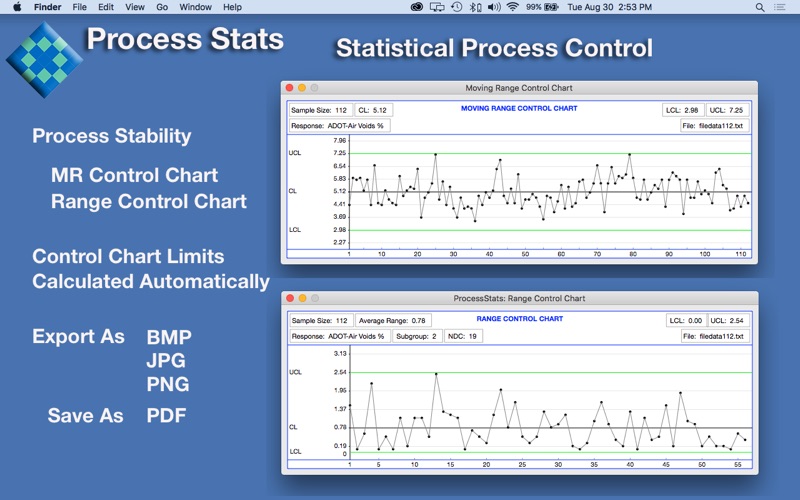This screenshot has width=800, height=500.
Task: Click the Subgroup: 2 field
Action: [x=417, y=336]
